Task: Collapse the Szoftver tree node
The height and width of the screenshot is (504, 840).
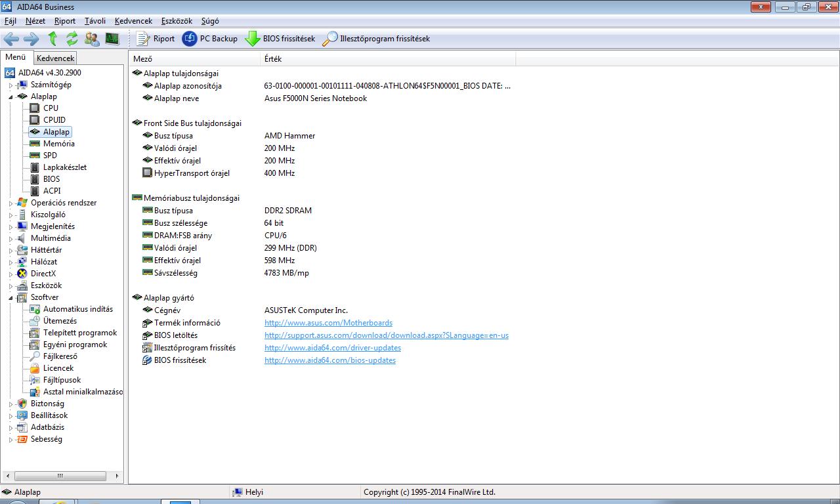Action: tap(10, 297)
